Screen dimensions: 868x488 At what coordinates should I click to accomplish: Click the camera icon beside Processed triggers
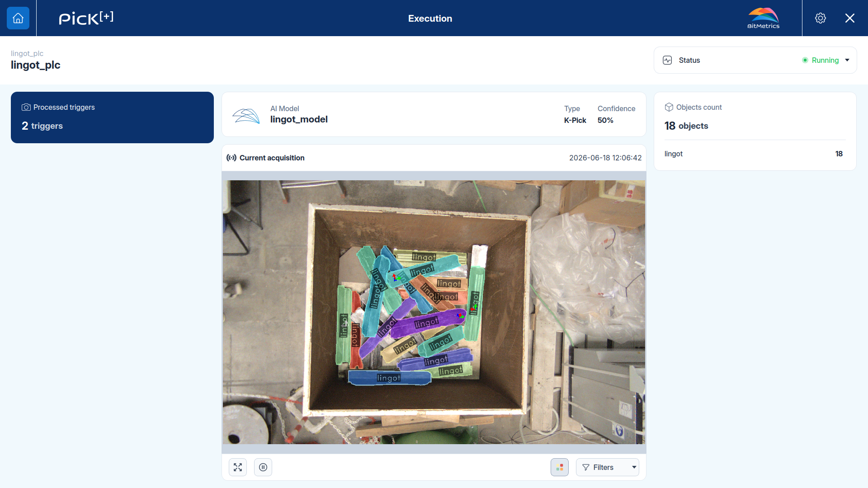[26, 107]
